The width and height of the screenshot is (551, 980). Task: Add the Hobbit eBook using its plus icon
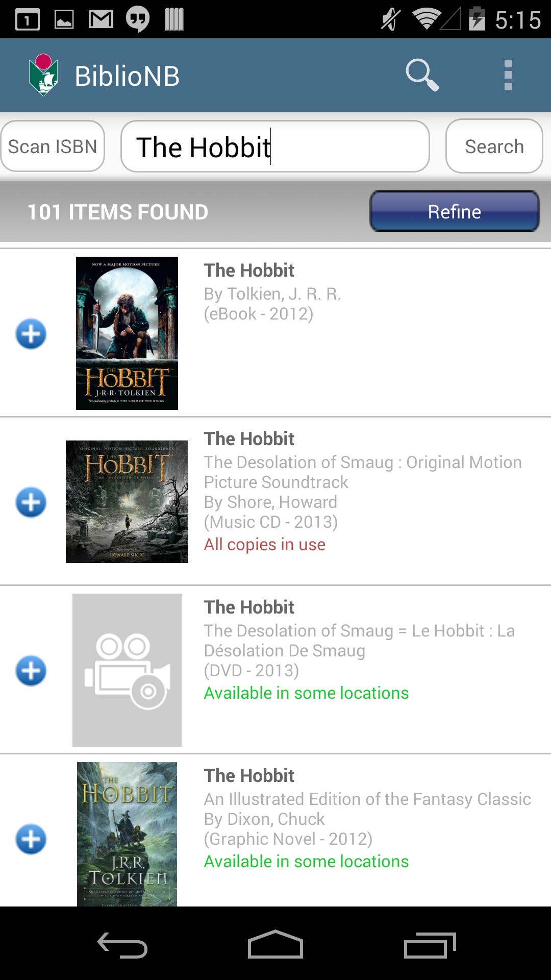click(32, 333)
